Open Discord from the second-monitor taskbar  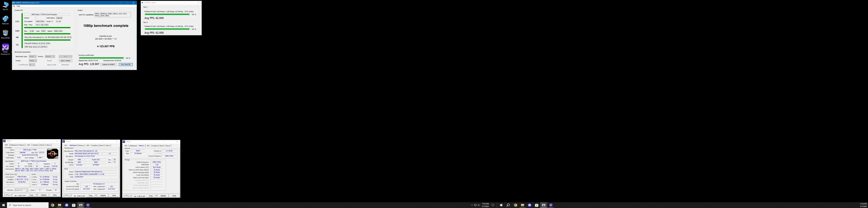tap(529, 205)
